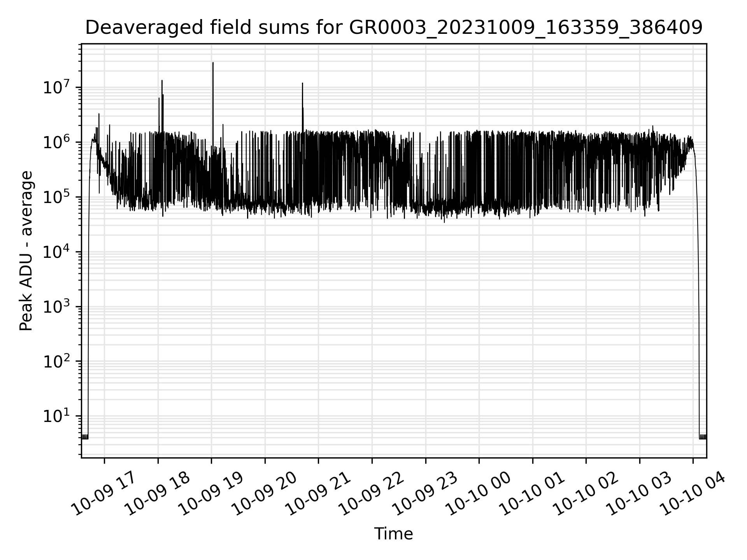Click the 10^1 y-axis tick label
Viewport: 747px width, 560px height.
[56, 416]
